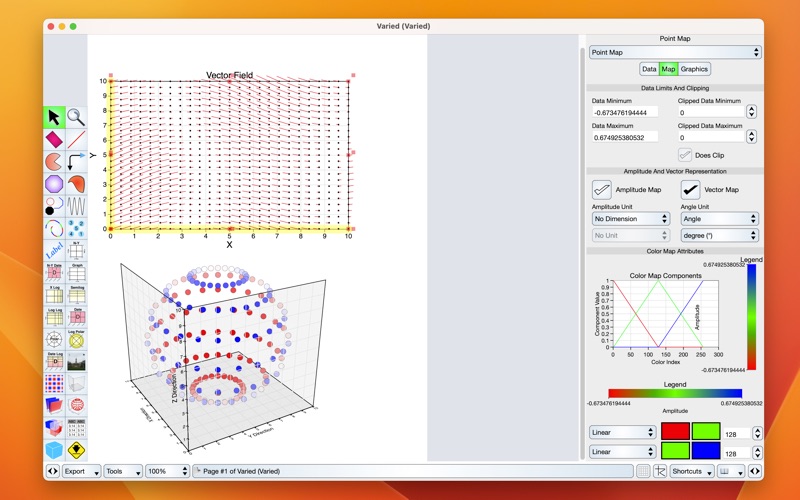The height and width of the screenshot is (500, 800).
Task: Open the Amplitude Unit No Dimension dropdown
Action: pos(630,218)
